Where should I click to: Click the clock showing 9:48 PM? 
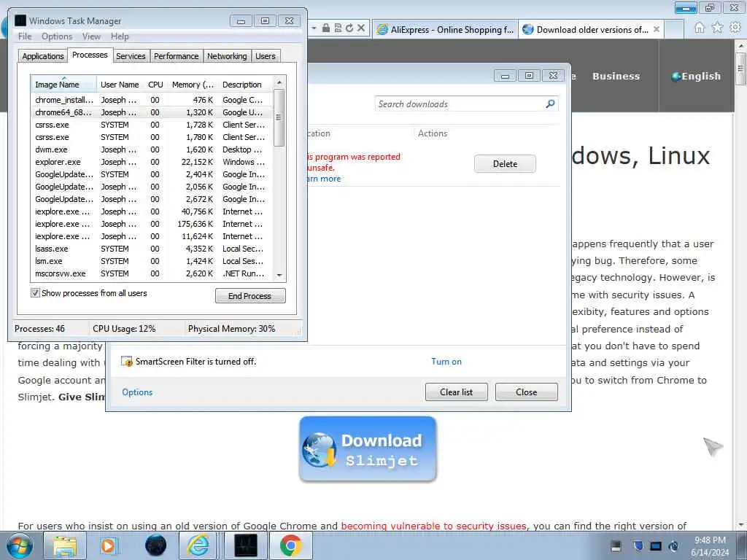point(710,540)
